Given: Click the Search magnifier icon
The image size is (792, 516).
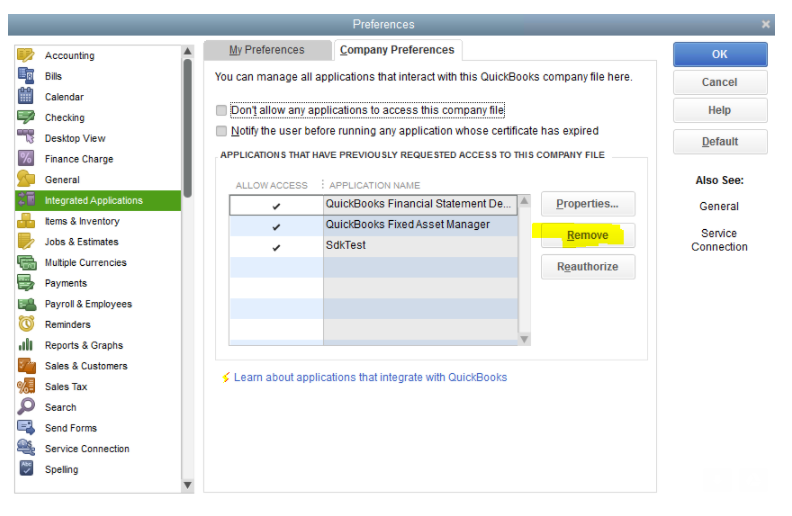Looking at the screenshot, I should 26,406.
